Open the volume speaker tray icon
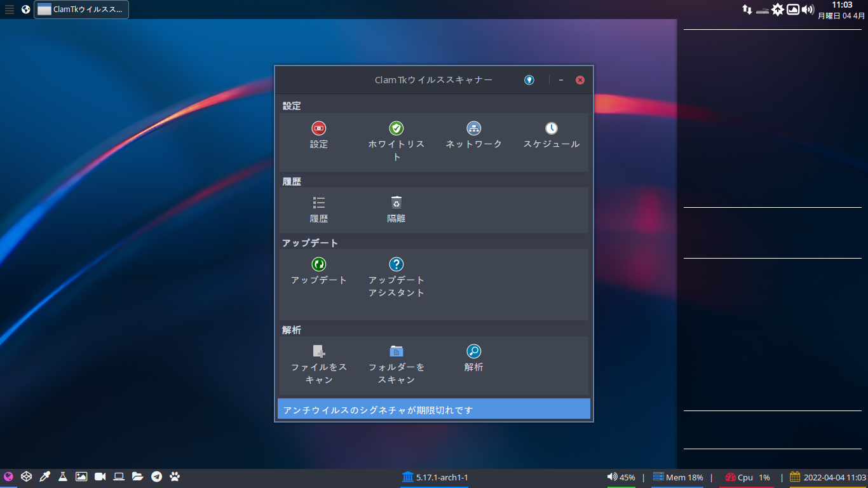Image resolution: width=868 pixels, height=488 pixels. pos(808,10)
